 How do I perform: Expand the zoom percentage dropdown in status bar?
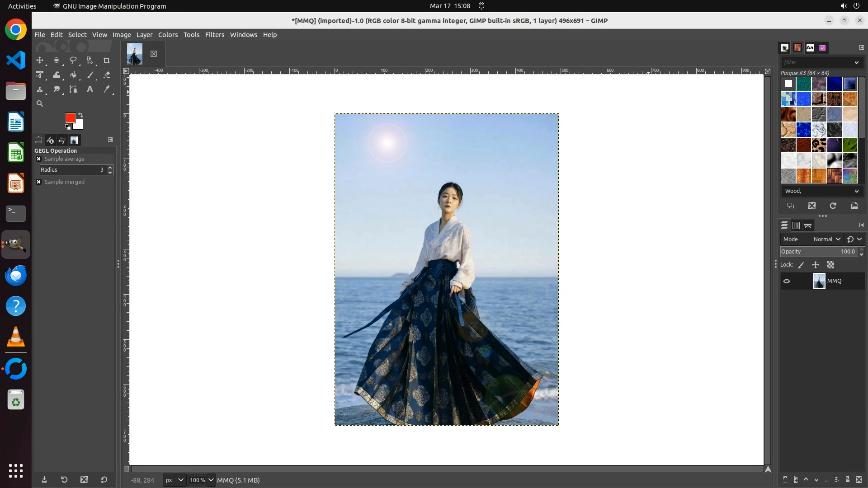click(x=211, y=480)
